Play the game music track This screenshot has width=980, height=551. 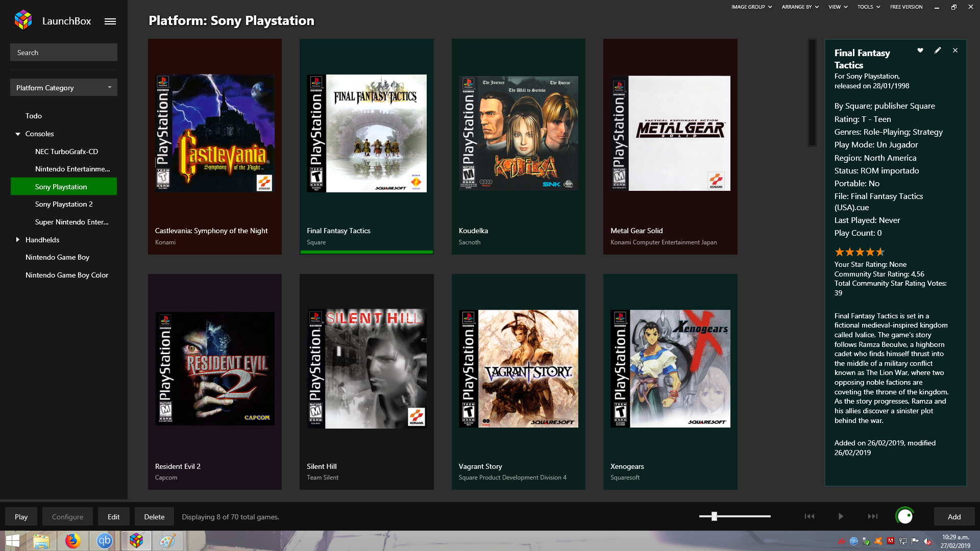tap(841, 516)
